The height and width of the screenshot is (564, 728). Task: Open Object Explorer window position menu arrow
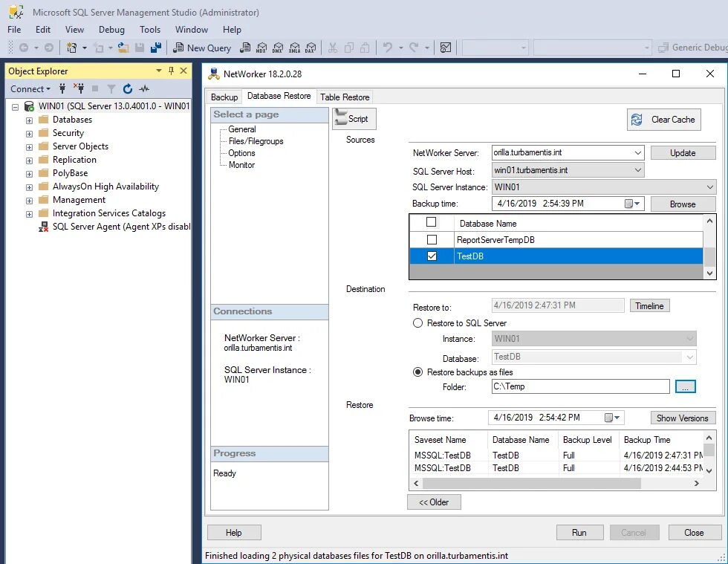point(159,71)
